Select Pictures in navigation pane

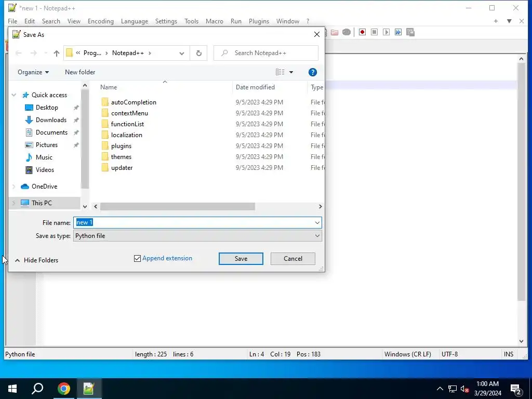[46, 145]
